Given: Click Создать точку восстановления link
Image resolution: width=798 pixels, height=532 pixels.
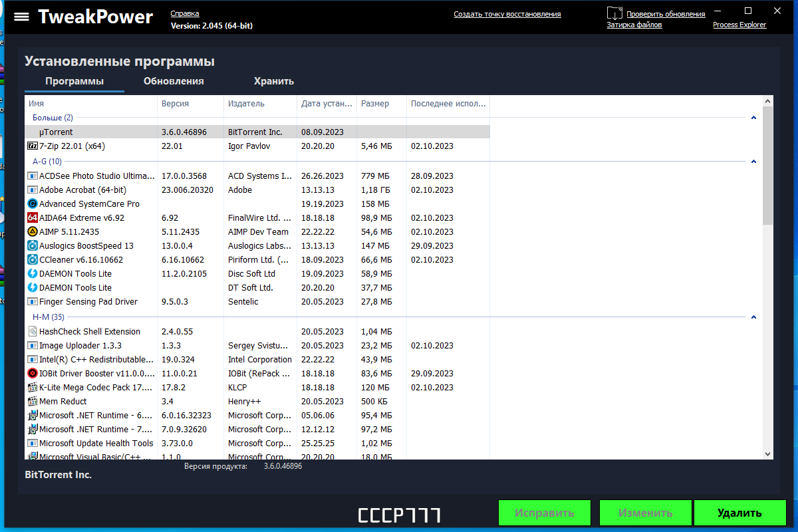Looking at the screenshot, I should coord(507,14).
